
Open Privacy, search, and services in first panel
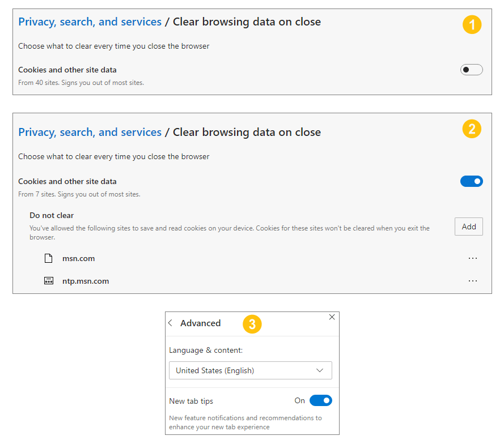tap(90, 22)
